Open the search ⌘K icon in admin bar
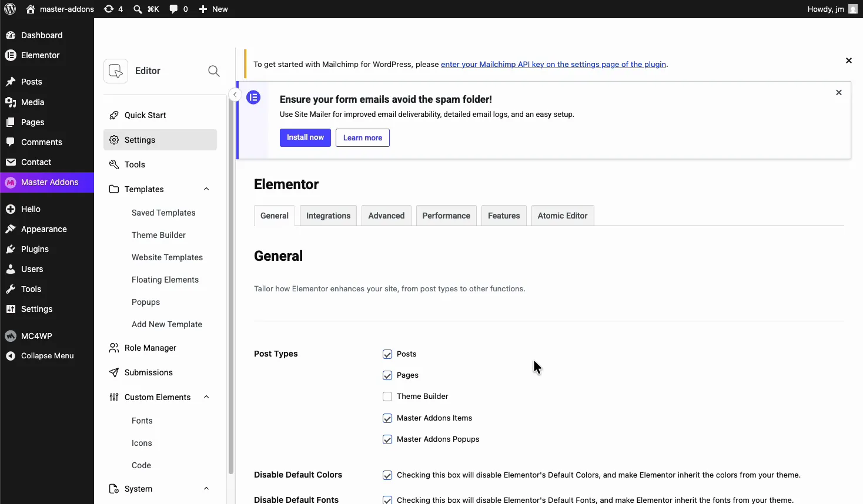The image size is (863, 504). (x=138, y=9)
